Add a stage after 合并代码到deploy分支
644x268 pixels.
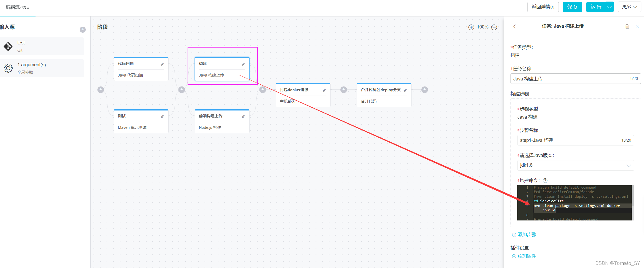click(x=425, y=90)
